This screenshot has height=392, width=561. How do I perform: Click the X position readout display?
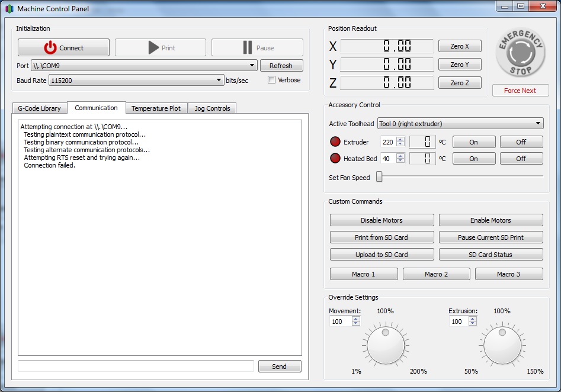pyautogui.click(x=387, y=46)
